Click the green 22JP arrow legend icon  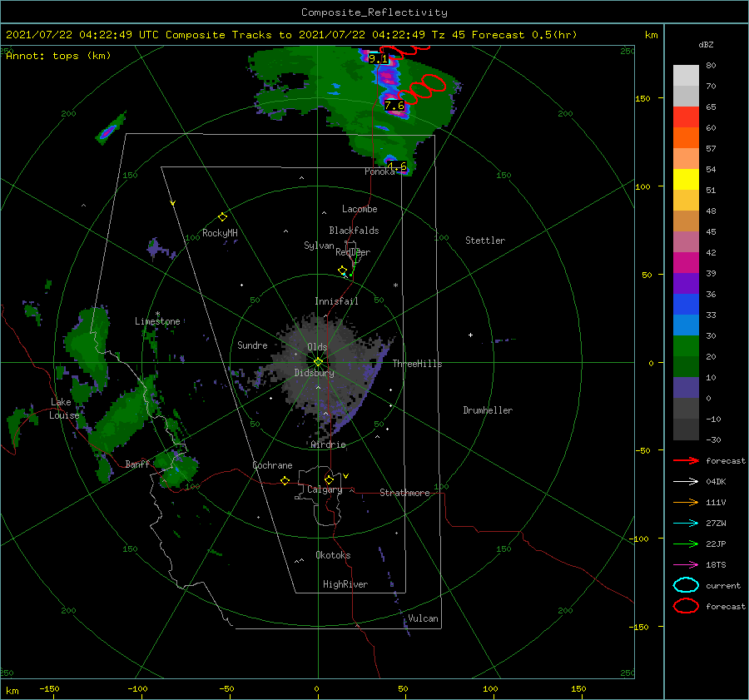tap(686, 544)
